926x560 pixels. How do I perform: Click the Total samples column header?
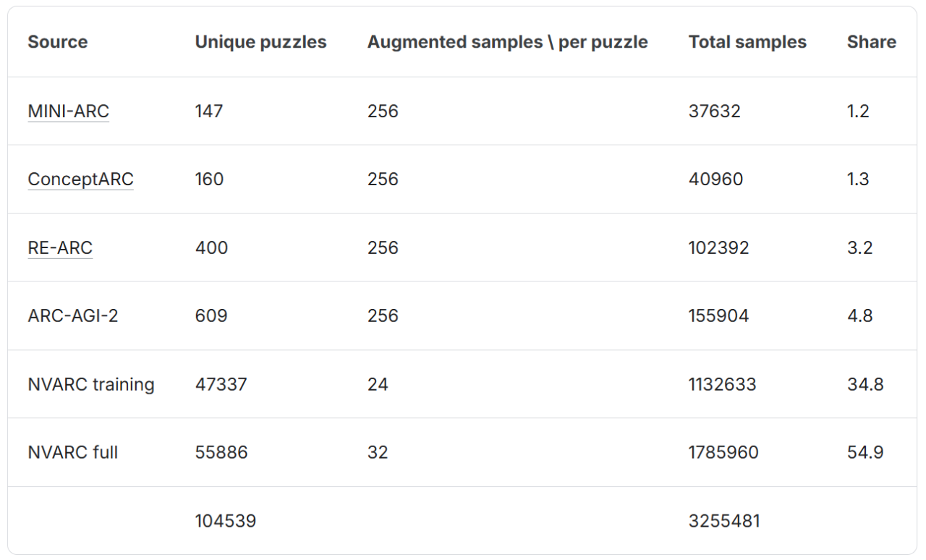click(747, 42)
